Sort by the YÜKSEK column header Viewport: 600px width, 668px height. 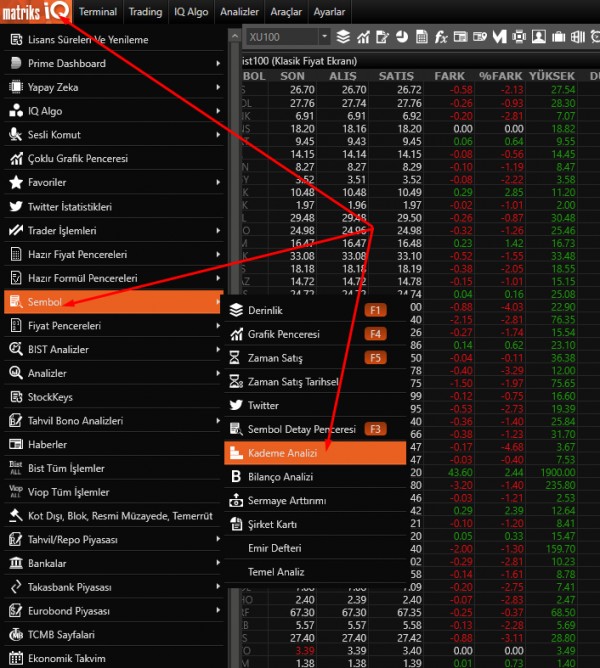coord(552,76)
